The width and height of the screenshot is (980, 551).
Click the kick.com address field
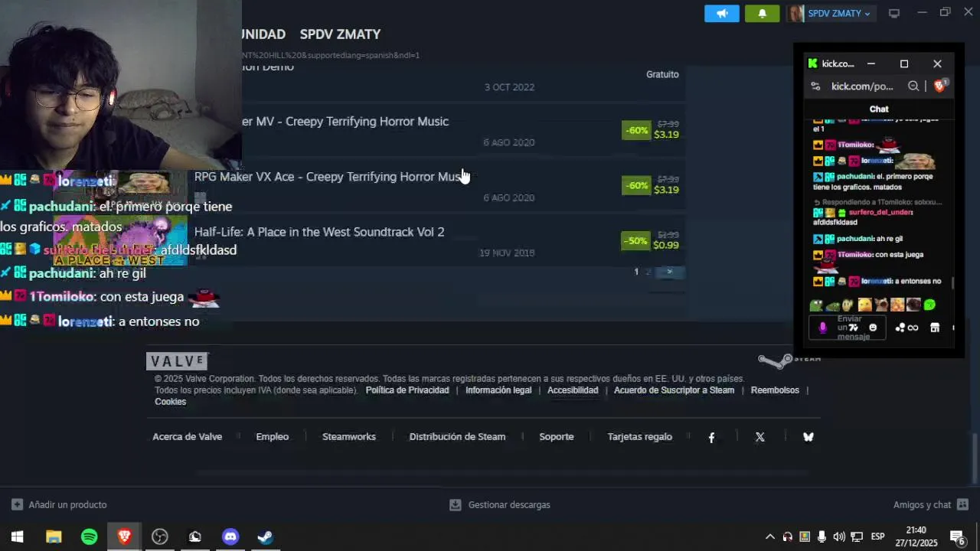(x=862, y=86)
